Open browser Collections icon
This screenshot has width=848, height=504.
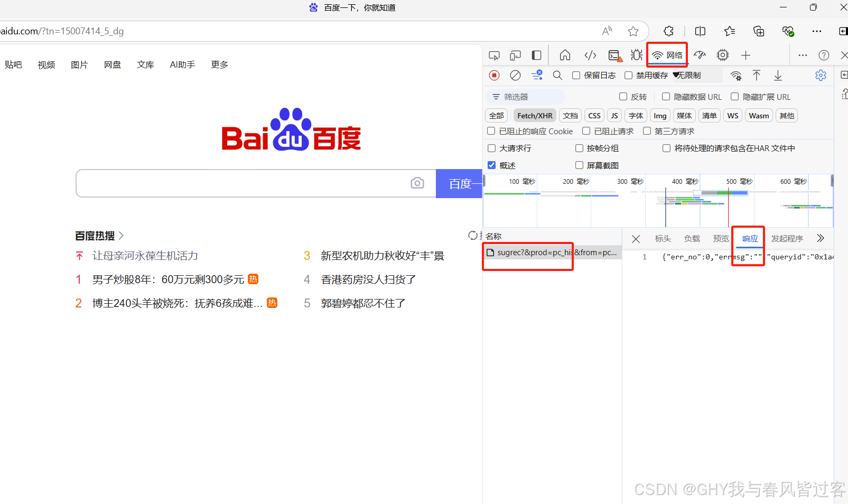(x=759, y=31)
